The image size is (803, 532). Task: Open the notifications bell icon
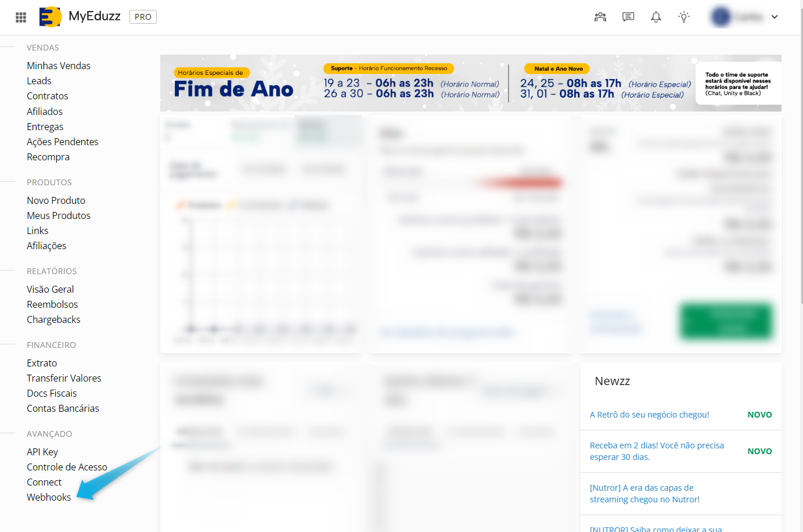(x=656, y=17)
